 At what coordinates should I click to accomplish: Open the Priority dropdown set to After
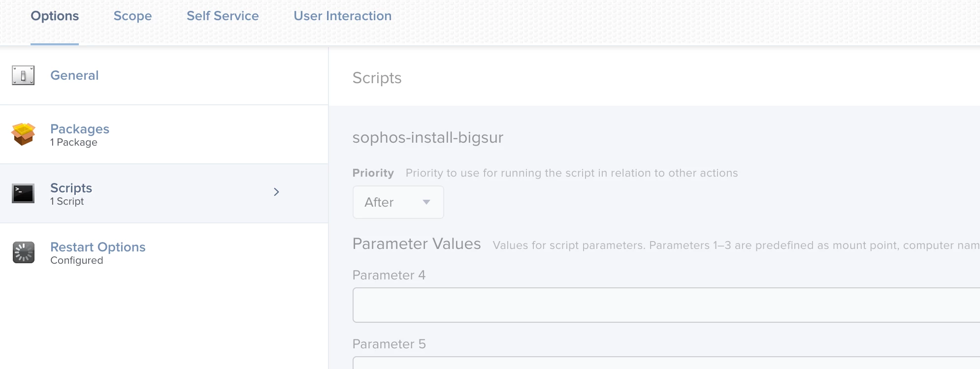398,202
